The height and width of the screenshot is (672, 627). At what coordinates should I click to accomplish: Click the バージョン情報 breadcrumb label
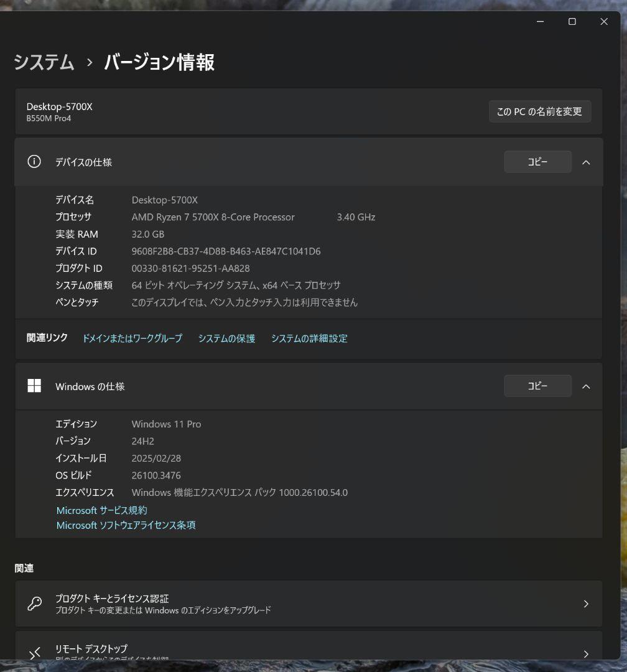coord(159,62)
